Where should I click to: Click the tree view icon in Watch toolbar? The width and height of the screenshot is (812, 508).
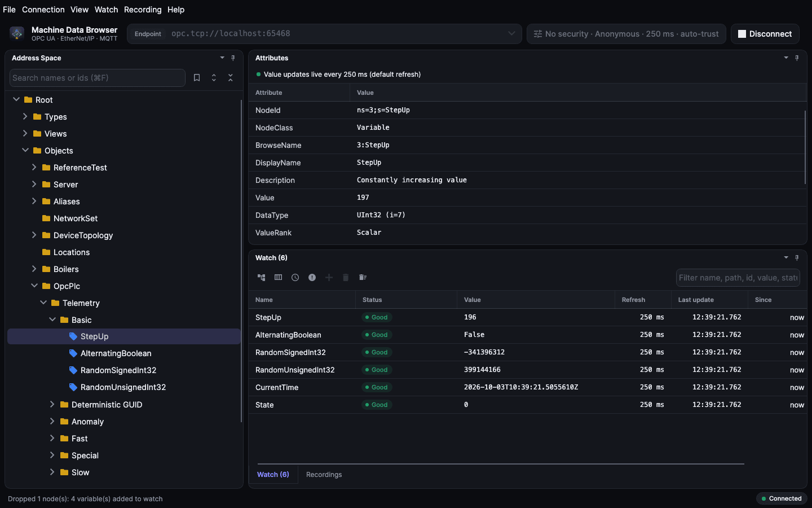pos(262,277)
